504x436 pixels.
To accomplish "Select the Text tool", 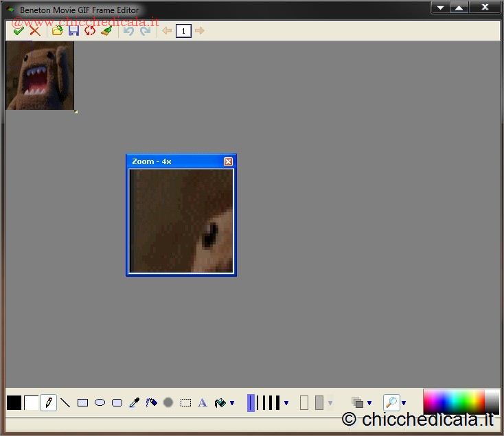I will coord(203,403).
